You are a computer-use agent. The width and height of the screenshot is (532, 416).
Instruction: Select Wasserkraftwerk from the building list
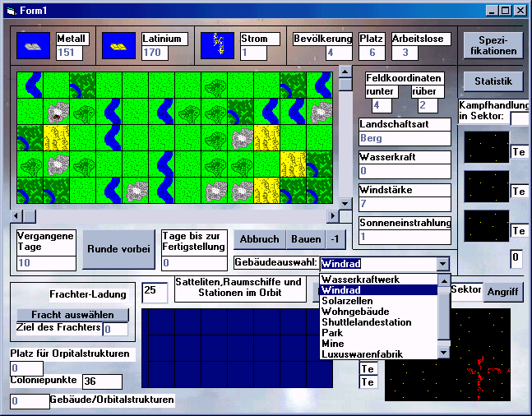(x=361, y=280)
